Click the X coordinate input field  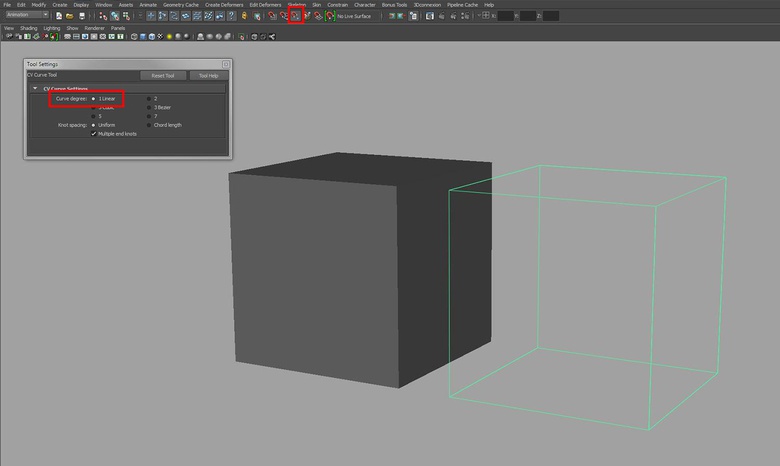pos(506,16)
